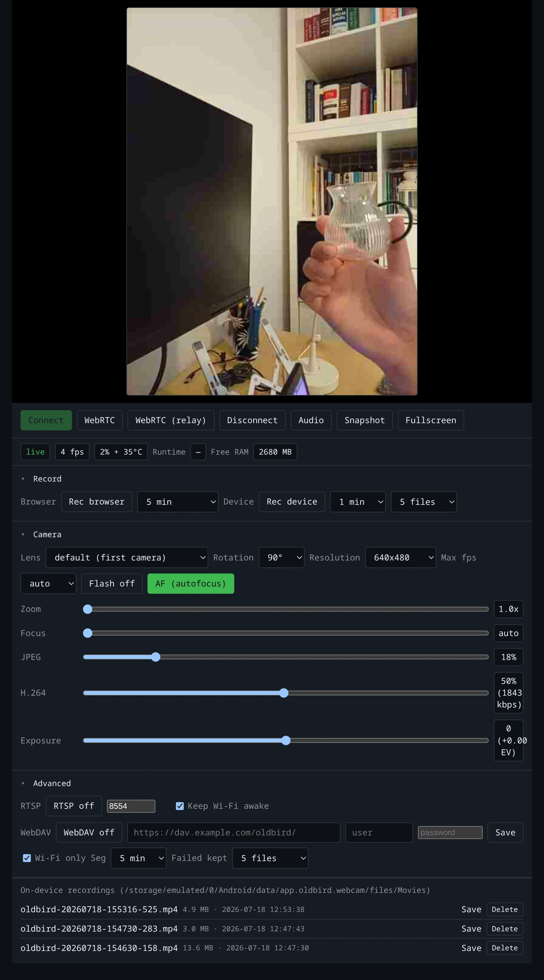Start Rec device recording
This screenshot has width=544, height=980.
coord(292,501)
